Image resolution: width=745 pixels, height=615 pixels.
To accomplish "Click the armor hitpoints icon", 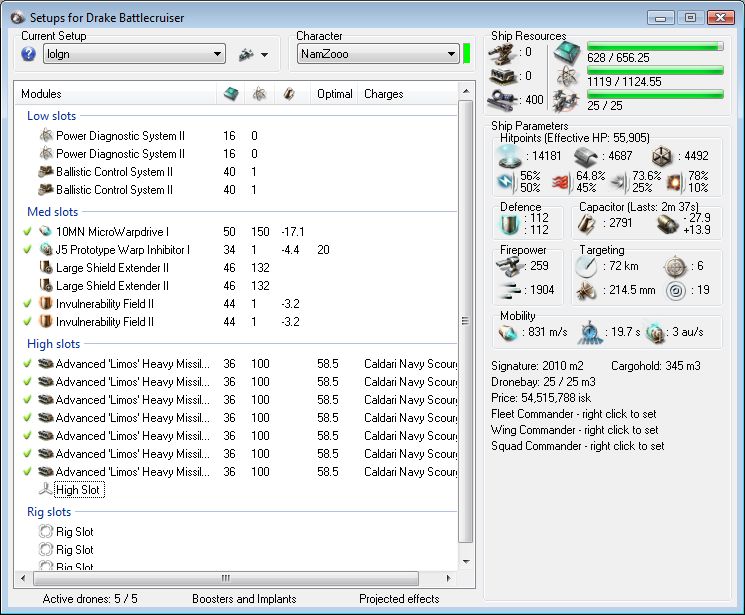I will [586, 155].
